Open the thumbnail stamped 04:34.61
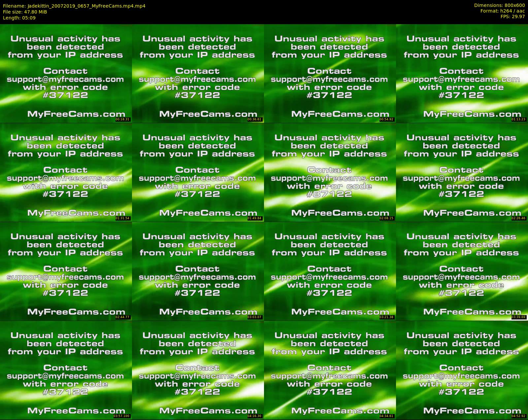 tap(330, 370)
